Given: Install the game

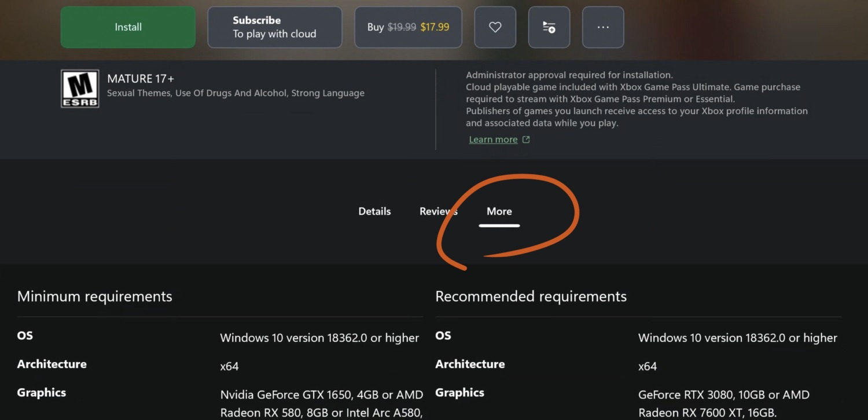Looking at the screenshot, I should click(128, 27).
